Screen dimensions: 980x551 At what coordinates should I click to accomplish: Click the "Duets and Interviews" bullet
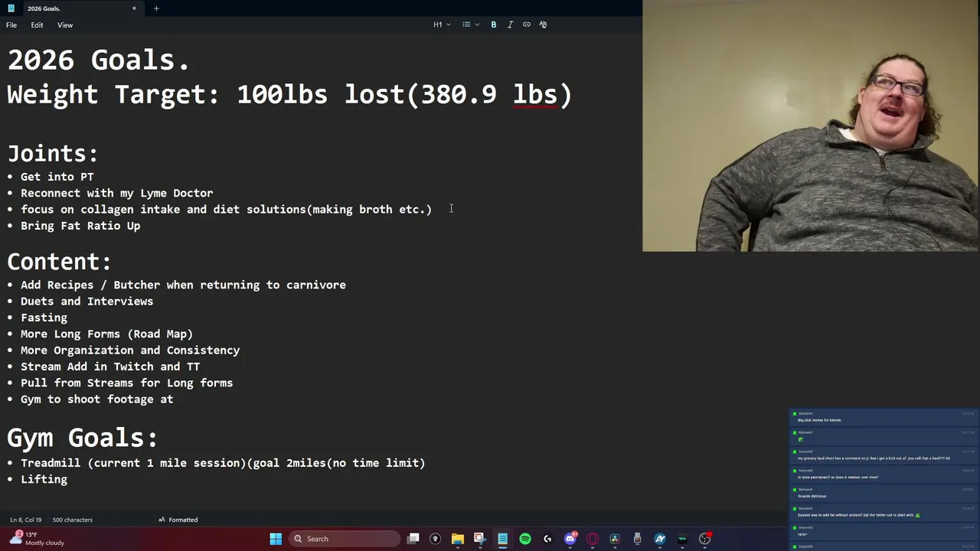(87, 302)
